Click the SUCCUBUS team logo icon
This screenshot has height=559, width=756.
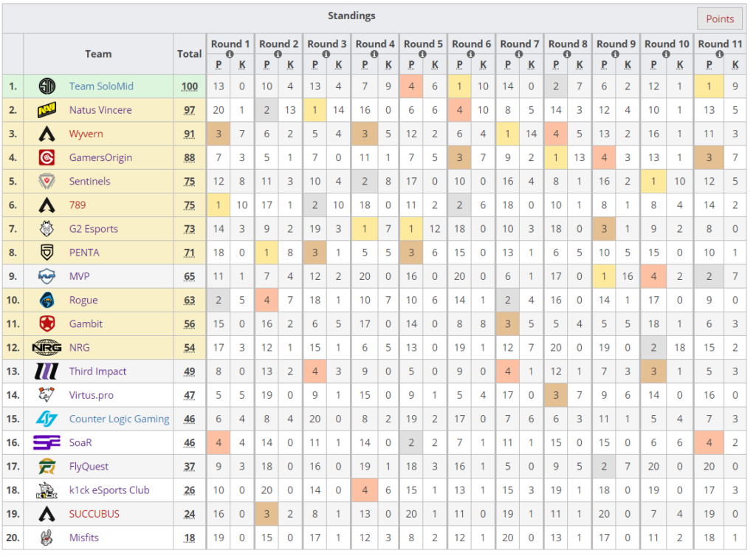47,514
